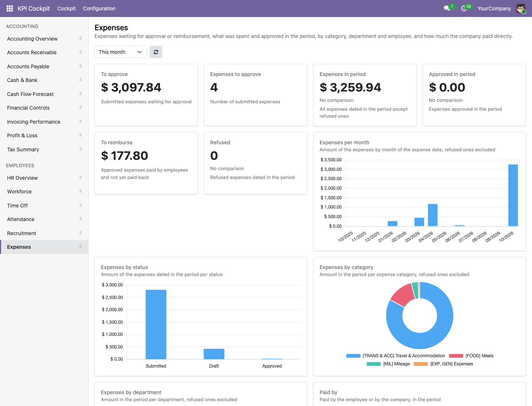This screenshot has height=406, width=532.
Task: Open the This month period dropdown
Action: click(120, 52)
